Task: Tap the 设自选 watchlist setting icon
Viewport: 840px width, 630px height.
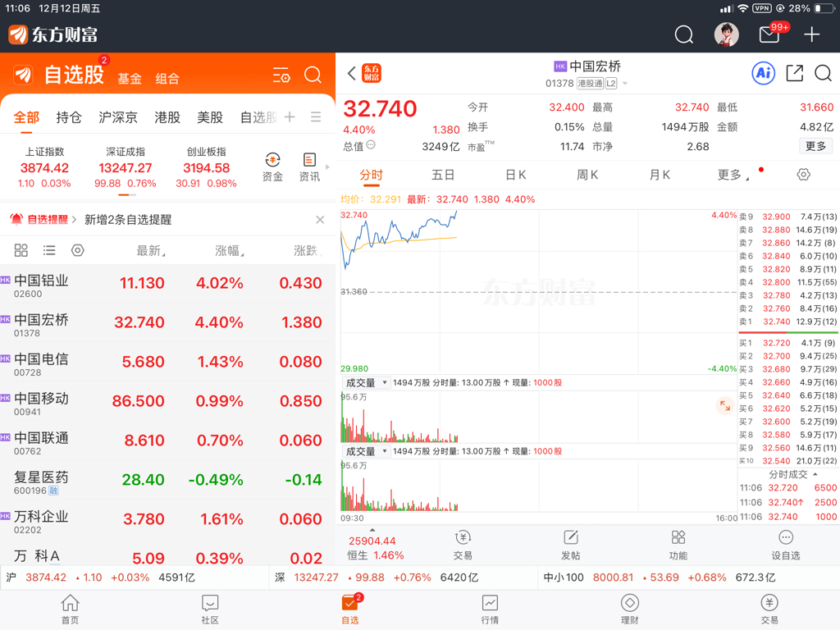Action: point(785,545)
